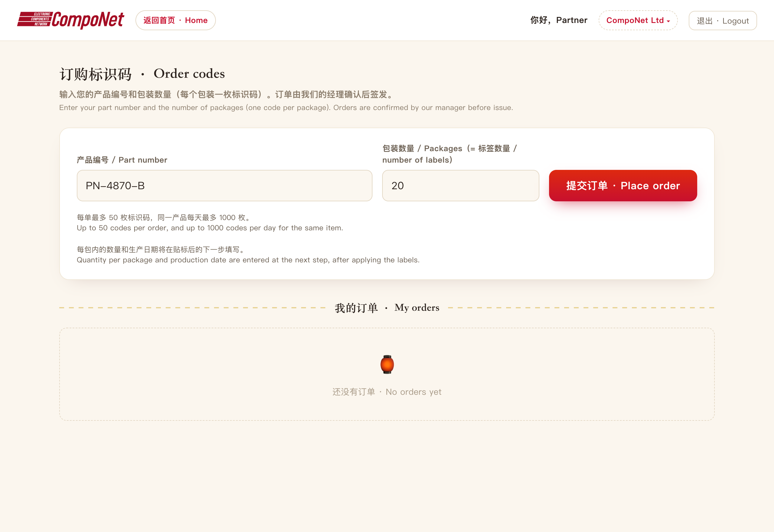Click the greeting text for Partner

pyautogui.click(x=559, y=20)
